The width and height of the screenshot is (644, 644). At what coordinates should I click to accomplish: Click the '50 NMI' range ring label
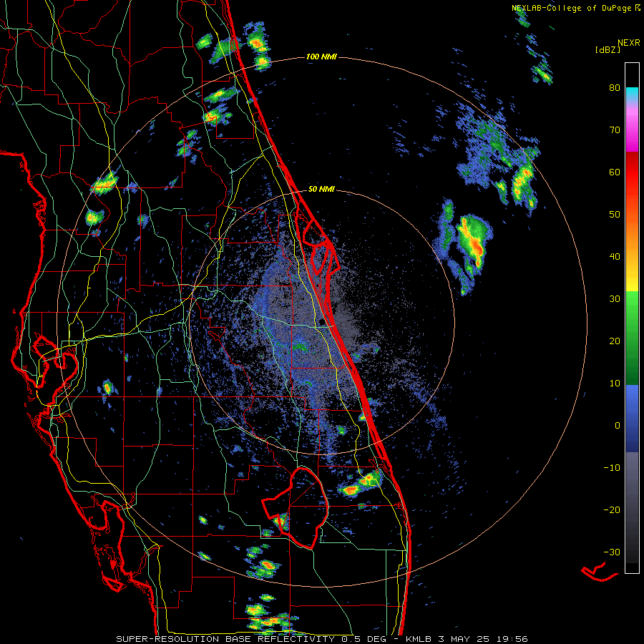(321, 190)
